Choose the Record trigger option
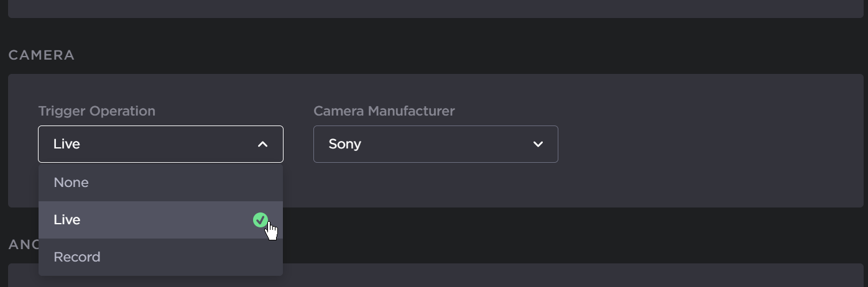This screenshot has width=868, height=287. [77, 257]
